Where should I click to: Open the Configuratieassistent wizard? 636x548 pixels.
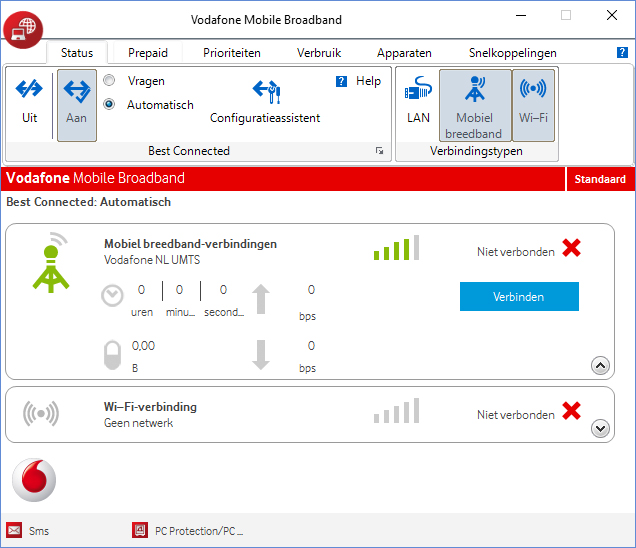click(265, 101)
